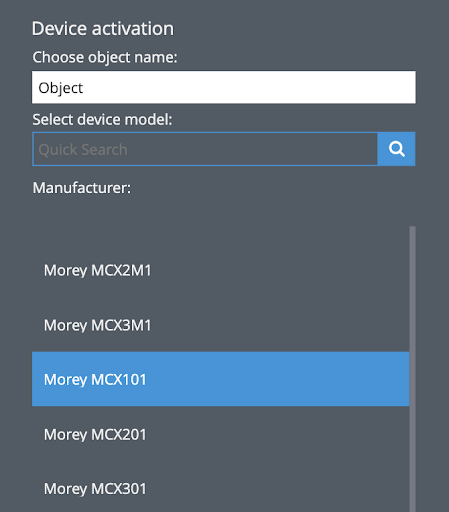Screen dimensions: 449x512
Task: Click the Device activation heading
Action: tap(103, 29)
